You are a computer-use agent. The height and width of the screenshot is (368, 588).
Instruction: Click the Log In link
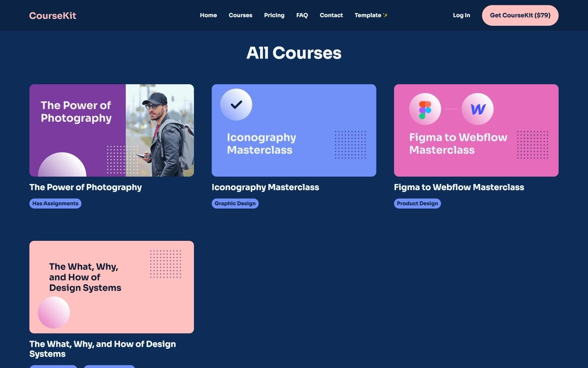click(461, 15)
